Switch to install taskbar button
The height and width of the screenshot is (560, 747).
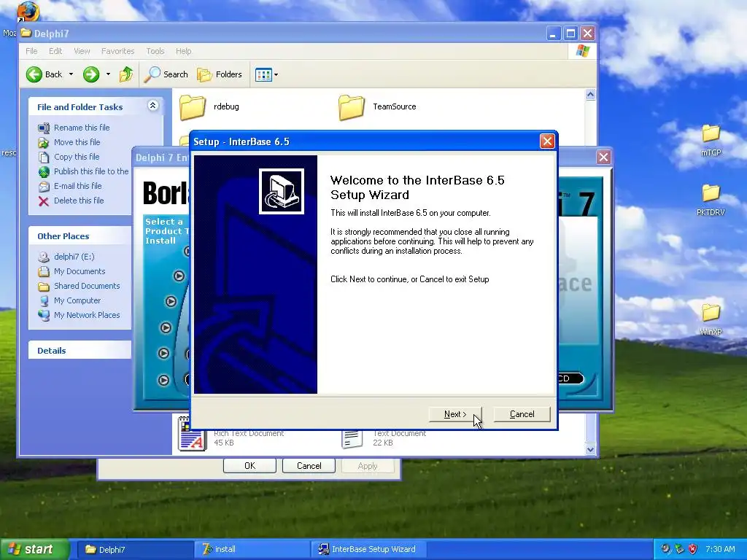[252, 549]
